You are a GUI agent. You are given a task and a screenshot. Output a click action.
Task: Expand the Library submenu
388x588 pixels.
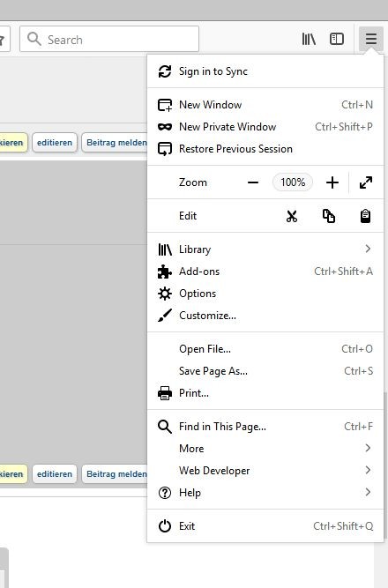click(265, 249)
